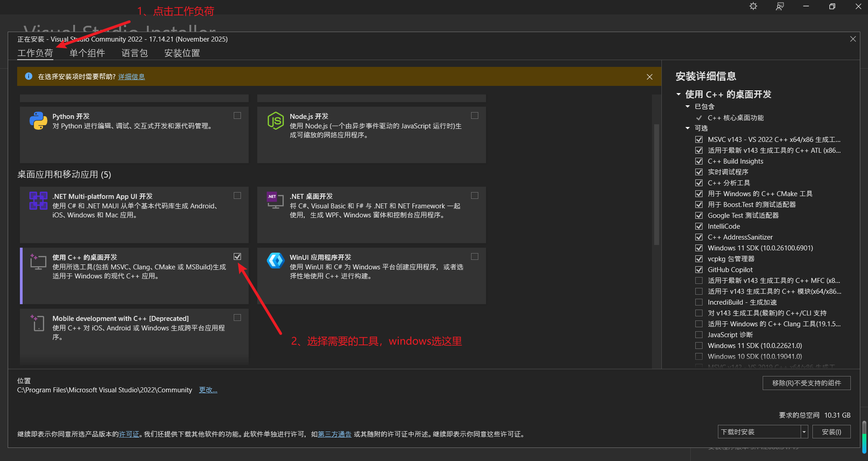Click 用于 Boost.Test 的测试适配器 label
The height and width of the screenshot is (461, 868).
(752, 205)
